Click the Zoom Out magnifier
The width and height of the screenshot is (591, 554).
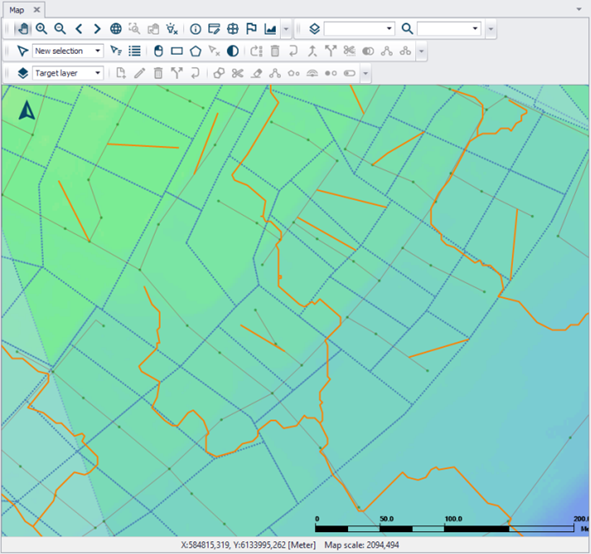coord(60,29)
